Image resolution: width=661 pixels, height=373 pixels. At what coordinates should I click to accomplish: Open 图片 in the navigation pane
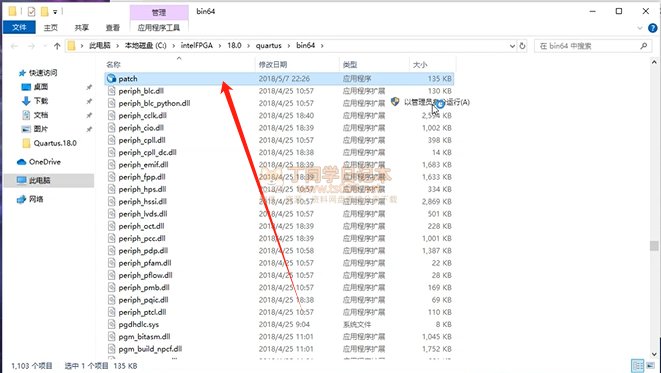click(40, 129)
